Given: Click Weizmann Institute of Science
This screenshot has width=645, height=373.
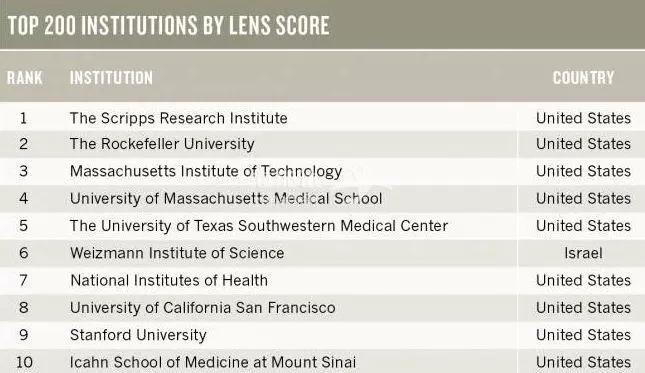Looking at the screenshot, I should (177, 253).
